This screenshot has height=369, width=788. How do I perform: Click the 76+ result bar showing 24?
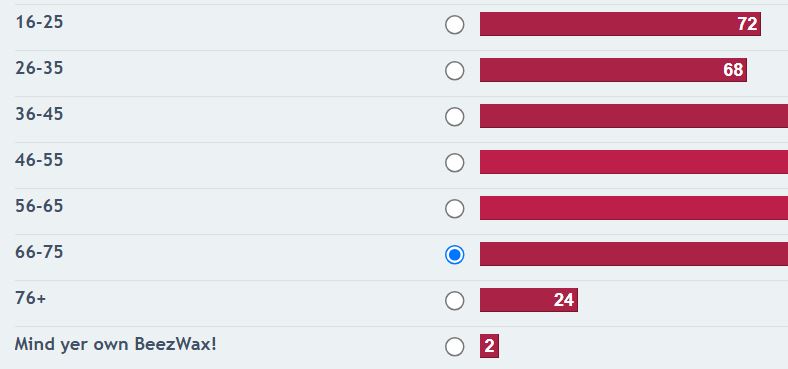(x=529, y=300)
